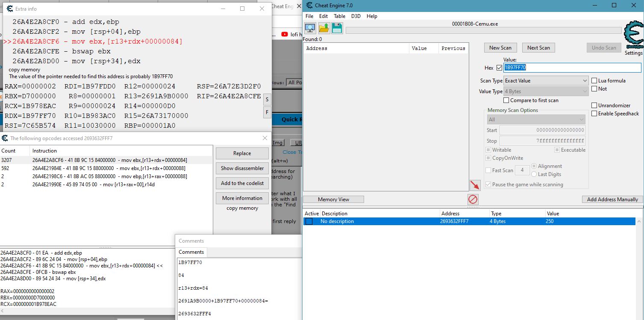The height and width of the screenshot is (320, 644).
Task: Disable pause the game while scanning
Action: 488,185
